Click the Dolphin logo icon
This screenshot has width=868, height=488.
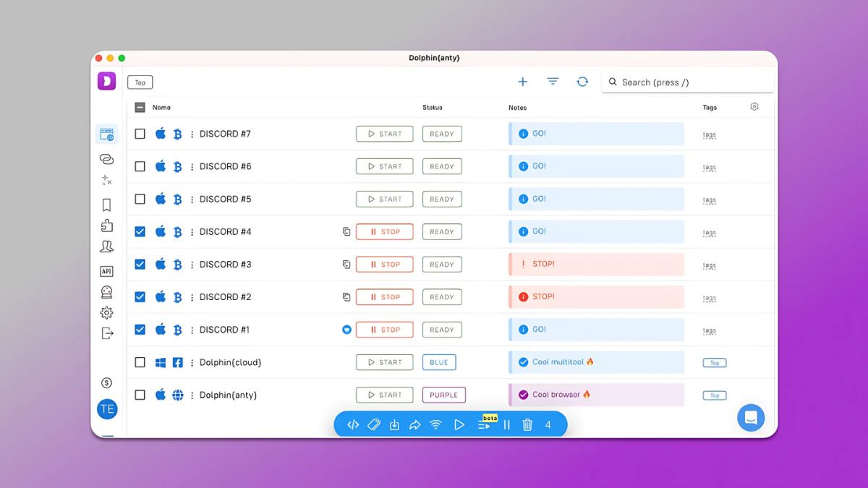point(106,81)
